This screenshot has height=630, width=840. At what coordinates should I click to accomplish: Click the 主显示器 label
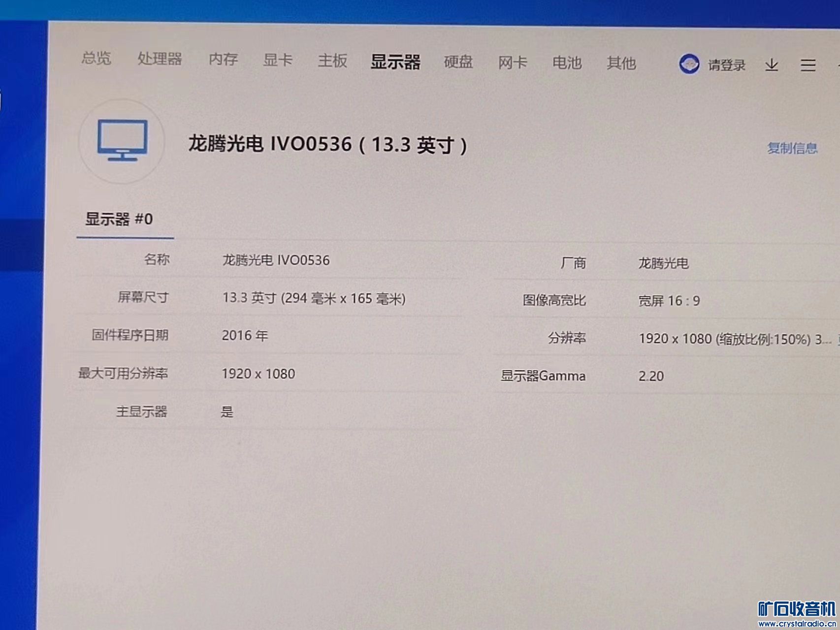pyautogui.click(x=142, y=411)
